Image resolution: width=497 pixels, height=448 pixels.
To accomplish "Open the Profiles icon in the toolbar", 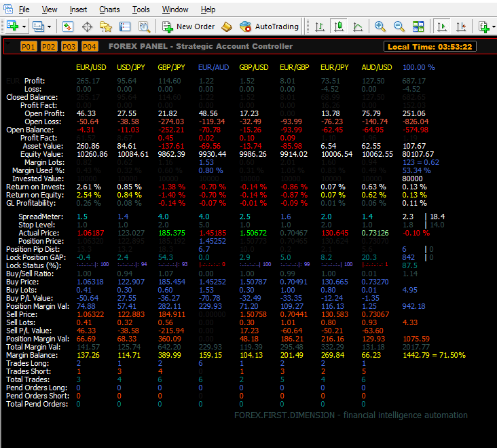I will (x=39, y=26).
